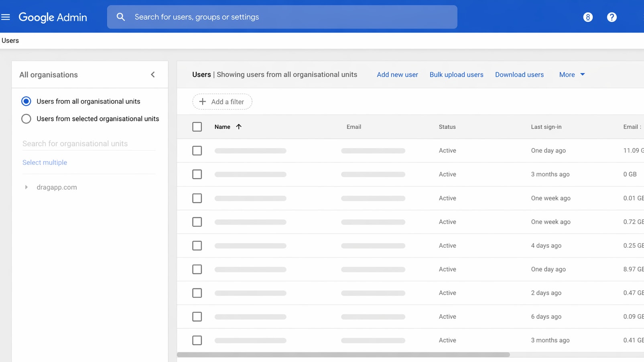Select the dragapp.com organisational unit

tap(57, 187)
